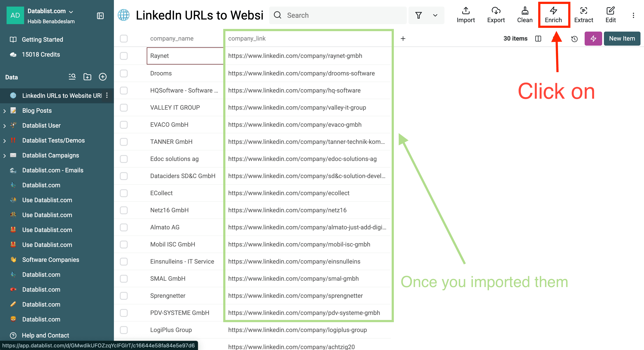Click the Import icon
The width and height of the screenshot is (644, 350).
465,14
